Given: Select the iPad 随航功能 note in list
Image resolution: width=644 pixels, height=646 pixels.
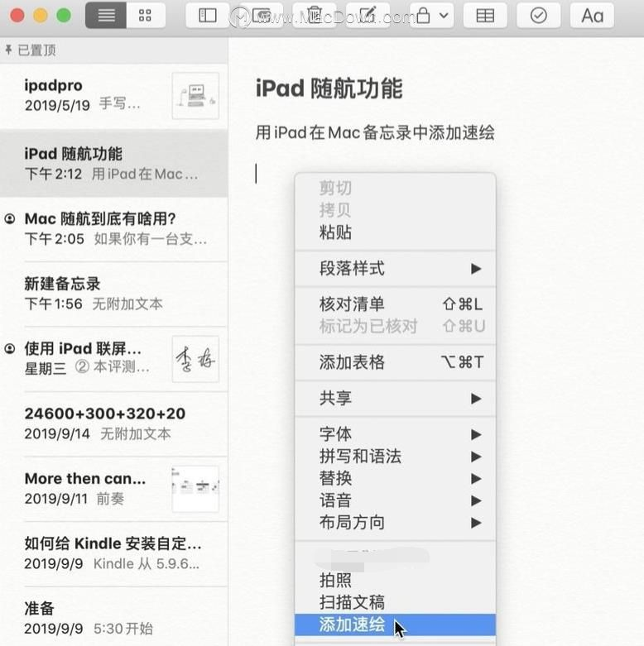Looking at the screenshot, I should 113,163.
